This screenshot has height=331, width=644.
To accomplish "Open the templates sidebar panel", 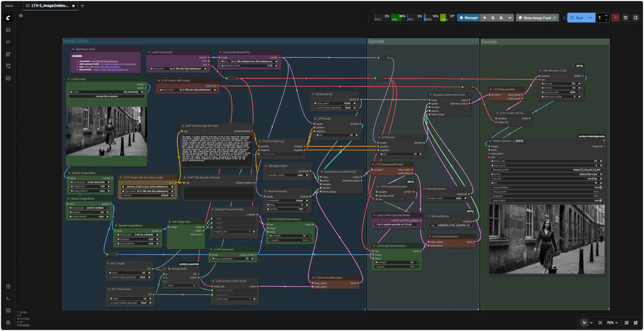I will pyautogui.click(x=8, y=78).
